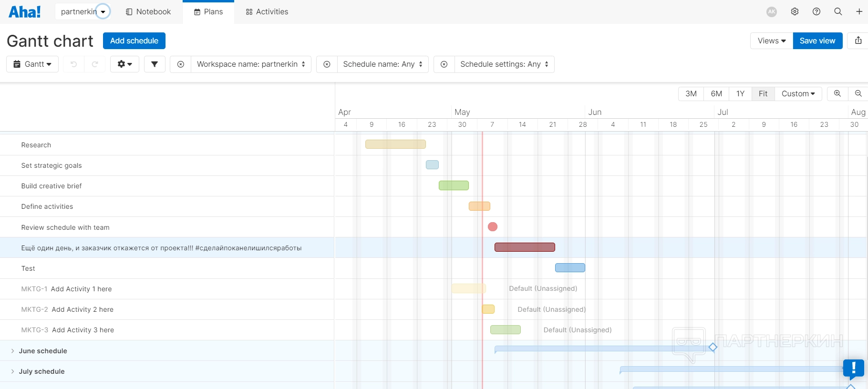Click the redo arrow icon

click(x=95, y=64)
